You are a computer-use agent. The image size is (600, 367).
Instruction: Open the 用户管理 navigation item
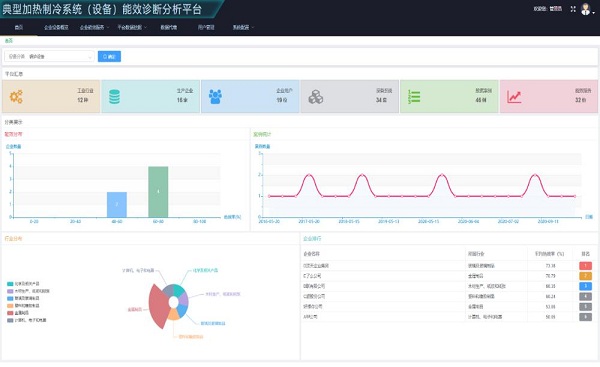click(206, 27)
